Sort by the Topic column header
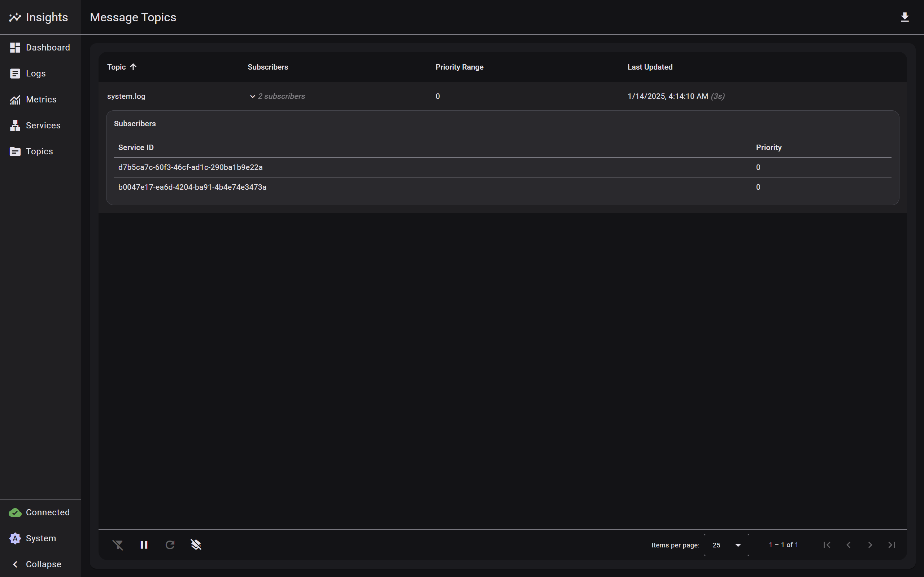This screenshot has width=924, height=577. coord(117,67)
